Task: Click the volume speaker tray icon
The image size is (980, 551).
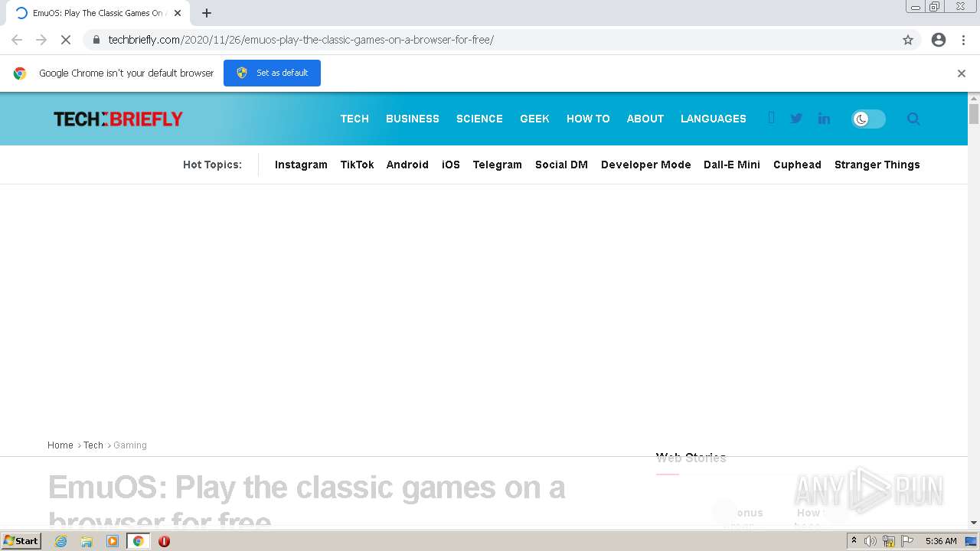Action: 871,541
